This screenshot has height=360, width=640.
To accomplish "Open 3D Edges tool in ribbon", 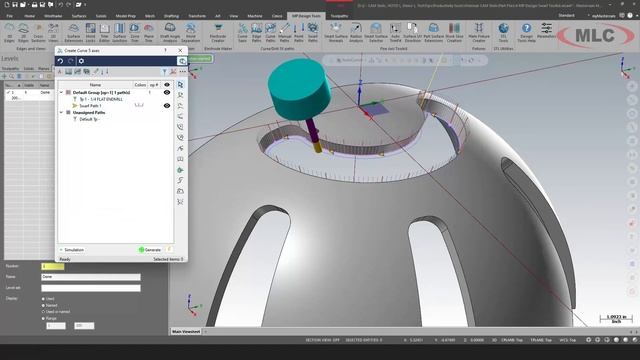I will coord(9,33).
